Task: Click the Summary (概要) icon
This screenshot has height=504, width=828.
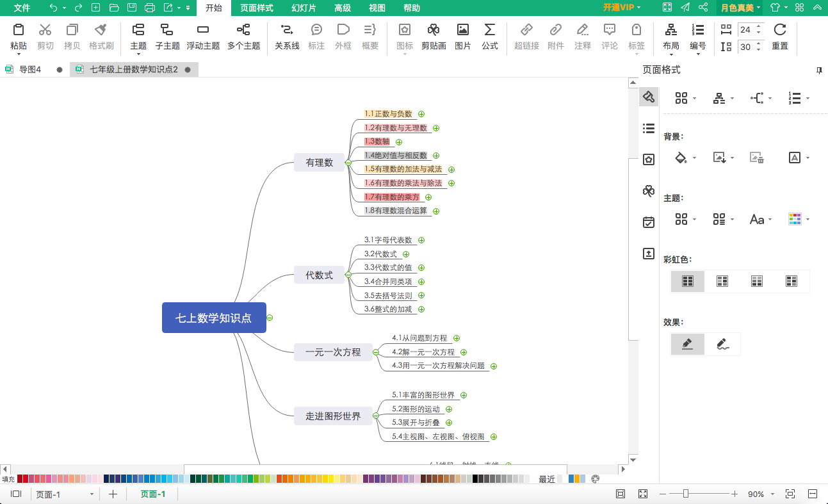Action: click(370, 29)
